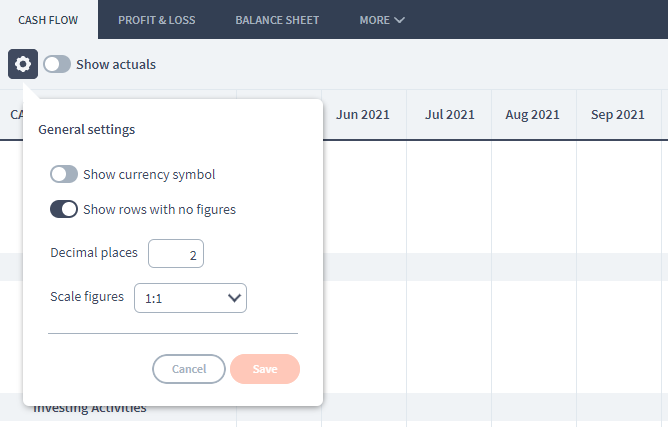Image resolution: width=668 pixels, height=427 pixels.
Task: Disable Show rows with no figures
Action: point(64,209)
